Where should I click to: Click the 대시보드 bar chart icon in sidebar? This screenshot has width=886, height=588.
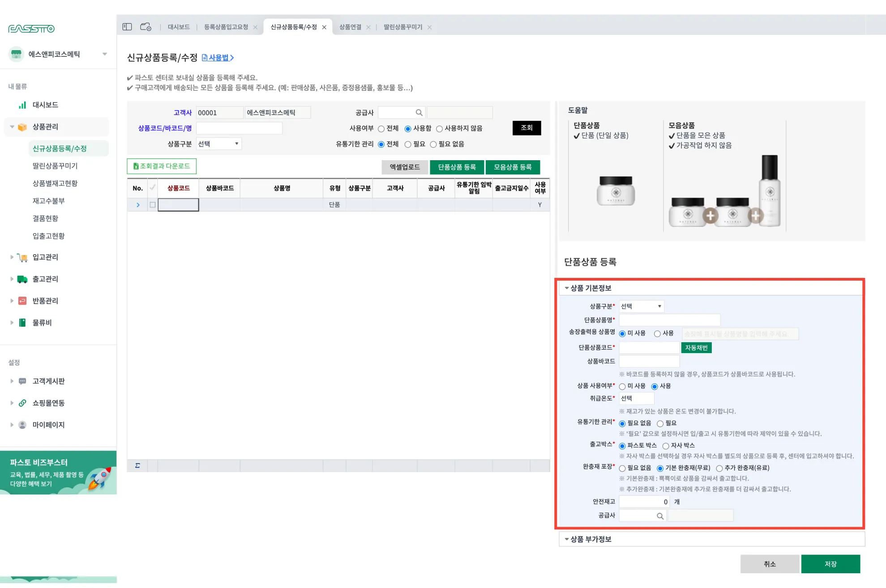coord(22,105)
